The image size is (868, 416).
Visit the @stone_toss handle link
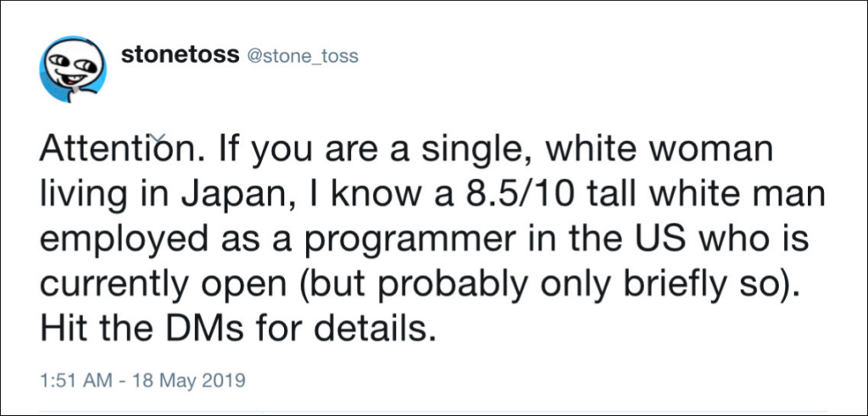point(302,57)
